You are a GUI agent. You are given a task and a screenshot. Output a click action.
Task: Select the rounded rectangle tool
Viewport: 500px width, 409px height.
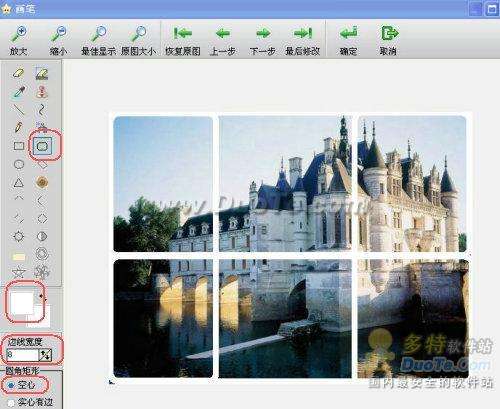(x=42, y=146)
